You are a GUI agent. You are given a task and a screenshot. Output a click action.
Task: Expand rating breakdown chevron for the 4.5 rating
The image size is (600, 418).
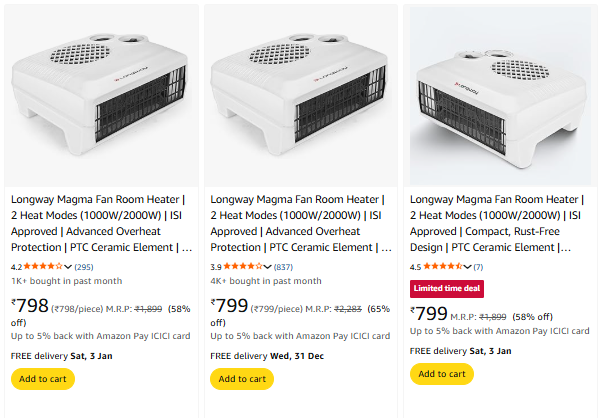[x=468, y=267]
